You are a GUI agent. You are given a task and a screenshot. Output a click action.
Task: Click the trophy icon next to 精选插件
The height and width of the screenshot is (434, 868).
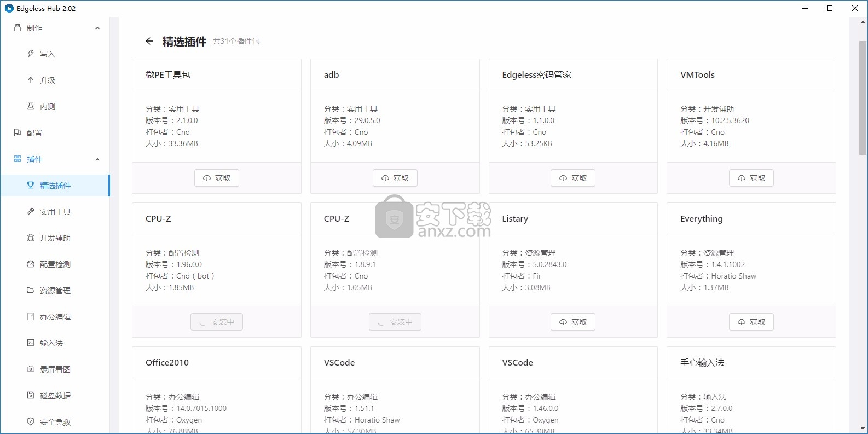(x=31, y=185)
